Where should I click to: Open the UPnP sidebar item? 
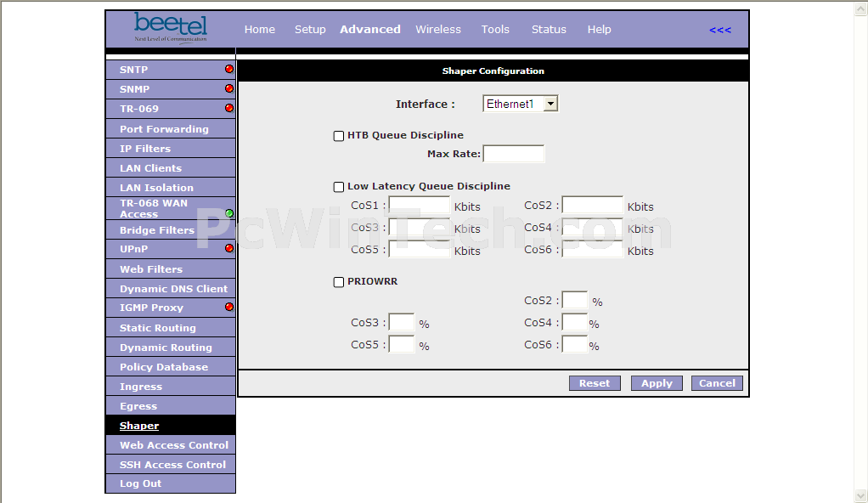[x=171, y=249]
